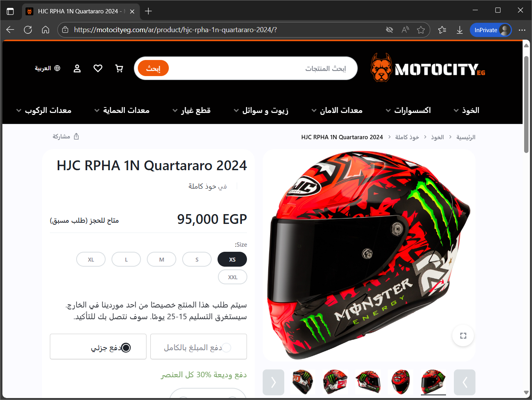Select the red front-view helmet thumbnail

point(400,382)
